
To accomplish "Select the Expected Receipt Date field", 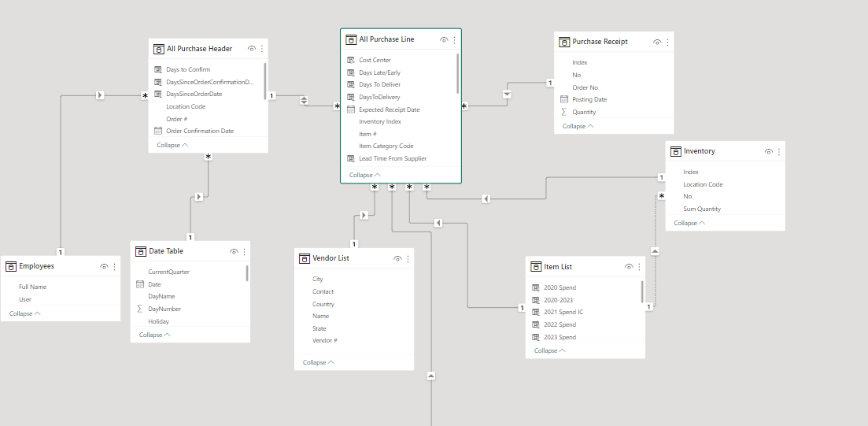I will [x=390, y=109].
